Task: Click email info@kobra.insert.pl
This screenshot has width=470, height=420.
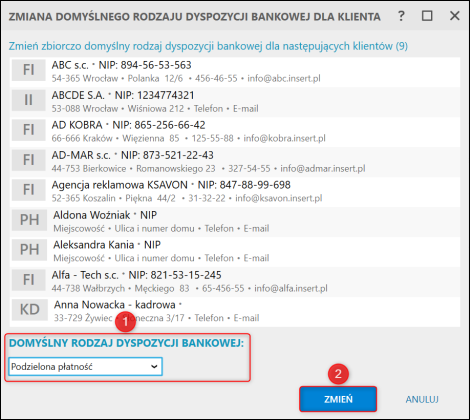Action: tap(284, 138)
